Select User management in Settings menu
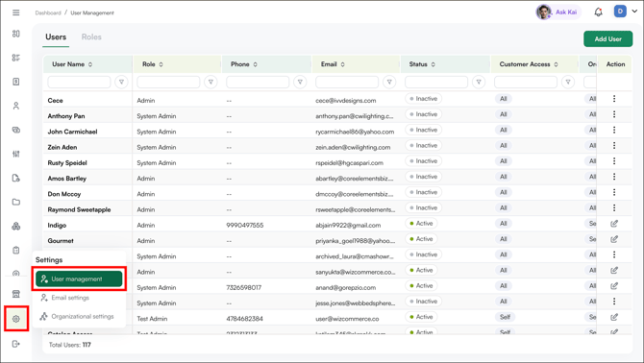The height and width of the screenshot is (363, 644). coord(79,278)
